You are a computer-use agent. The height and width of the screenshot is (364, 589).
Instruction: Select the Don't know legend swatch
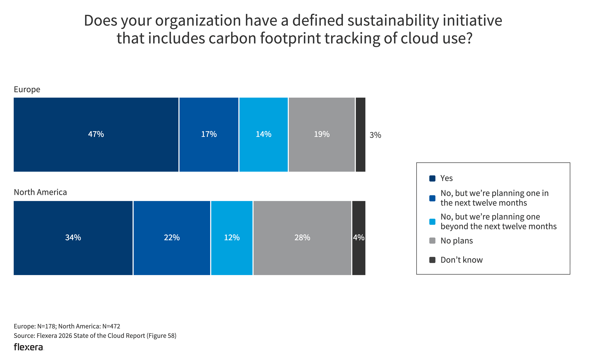click(x=432, y=260)
